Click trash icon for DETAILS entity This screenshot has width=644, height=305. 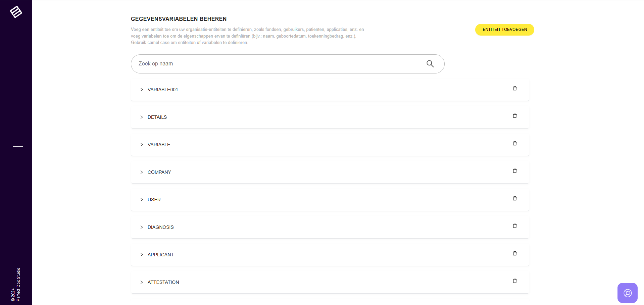(514, 116)
